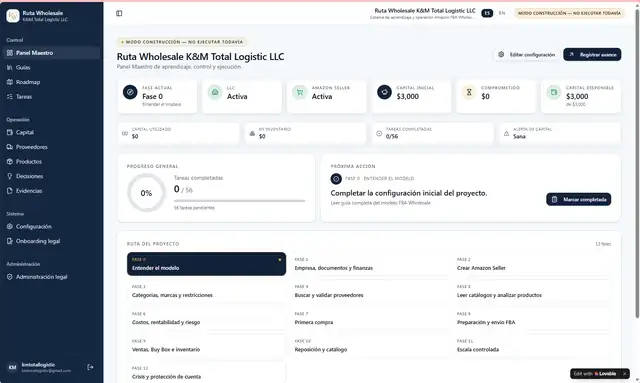
Task: Click the Administración legal shield icon
Action: [10, 277]
